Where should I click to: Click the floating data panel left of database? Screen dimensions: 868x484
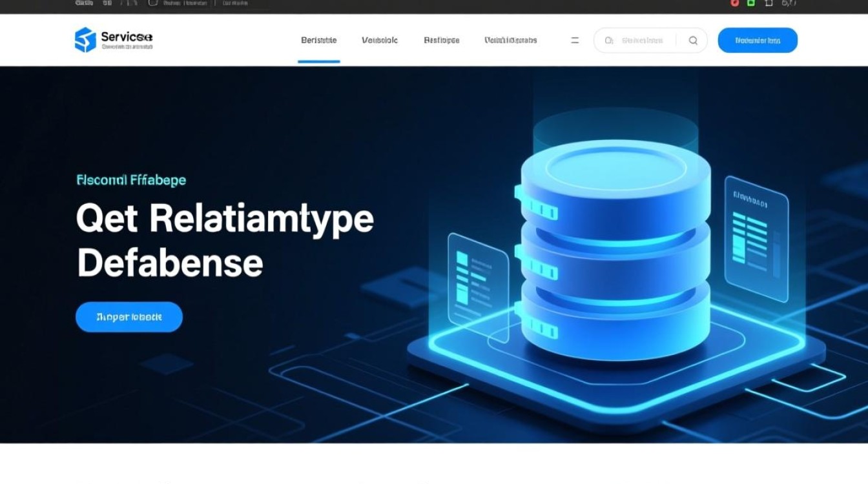477,284
